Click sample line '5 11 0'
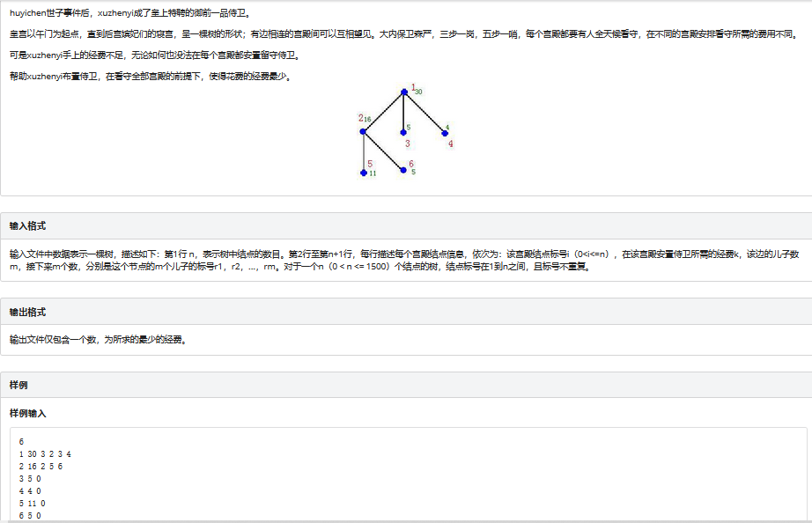Viewport: 812px width, 523px height. (32, 504)
